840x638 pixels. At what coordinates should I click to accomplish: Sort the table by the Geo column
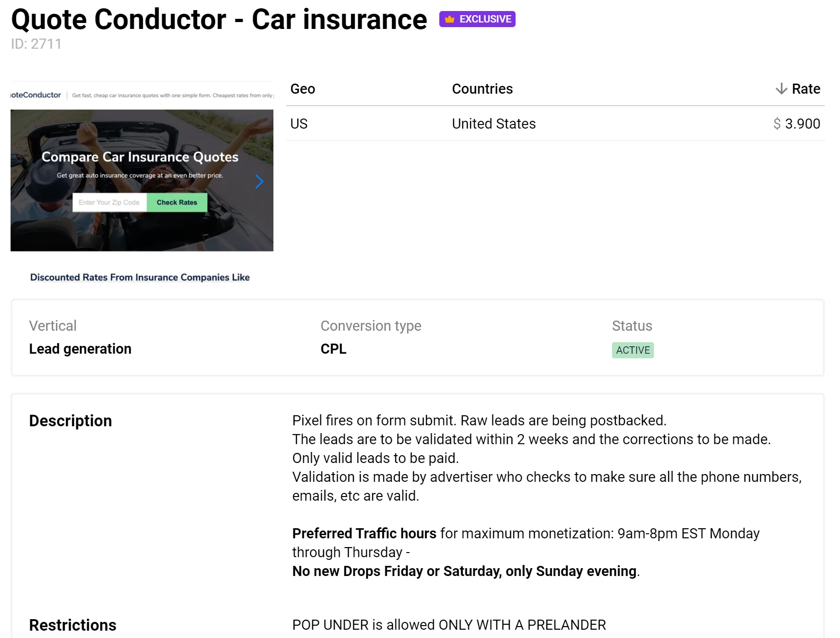tap(302, 89)
